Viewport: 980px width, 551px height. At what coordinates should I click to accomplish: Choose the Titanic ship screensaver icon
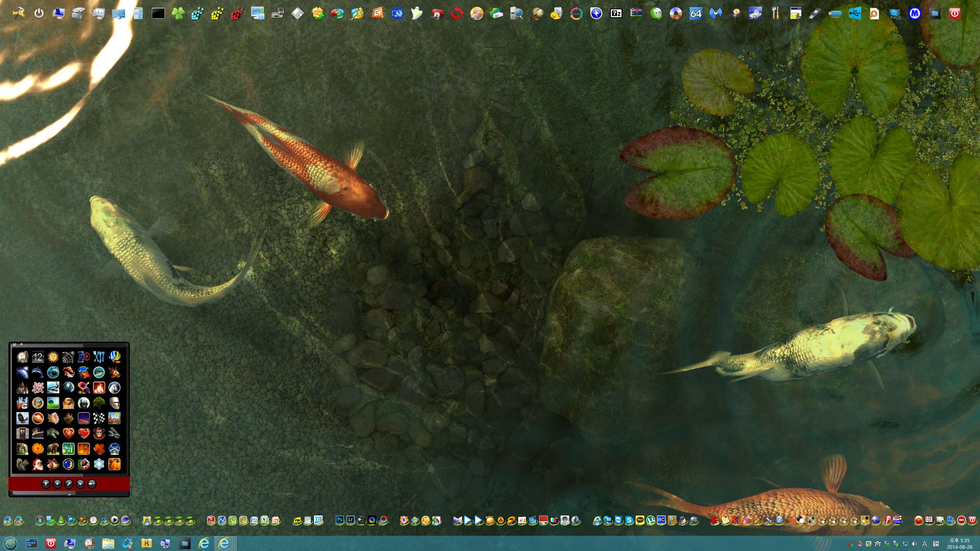click(x=38, y=433)
